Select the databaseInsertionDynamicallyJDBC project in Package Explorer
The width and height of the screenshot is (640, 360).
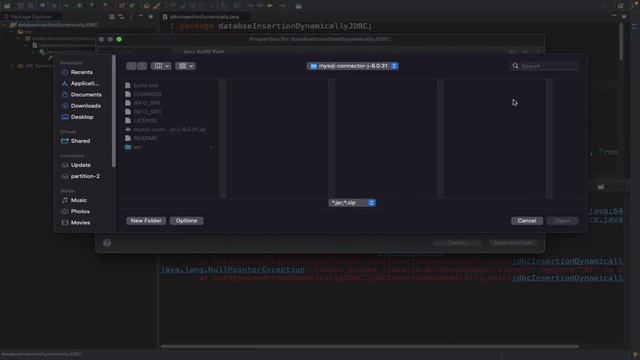pyautogui.click(x=54, y=25)
